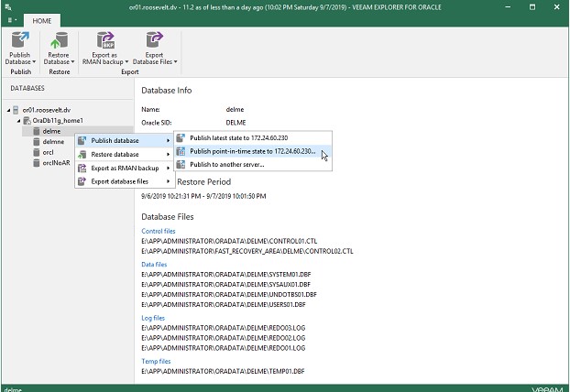Image resolution: width=570 pixels, height=392 pixels.
Task: Click the database icon beside delme
Action: tap(37, 131)
